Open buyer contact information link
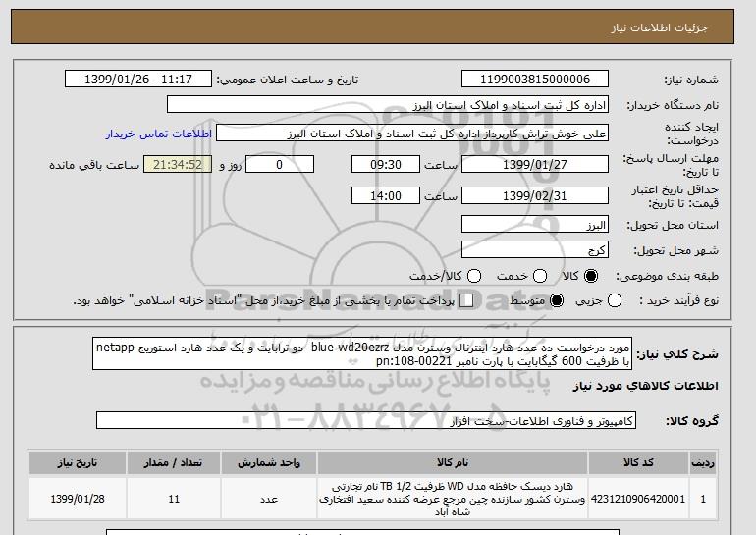756x535 pixels. point(159,134)
